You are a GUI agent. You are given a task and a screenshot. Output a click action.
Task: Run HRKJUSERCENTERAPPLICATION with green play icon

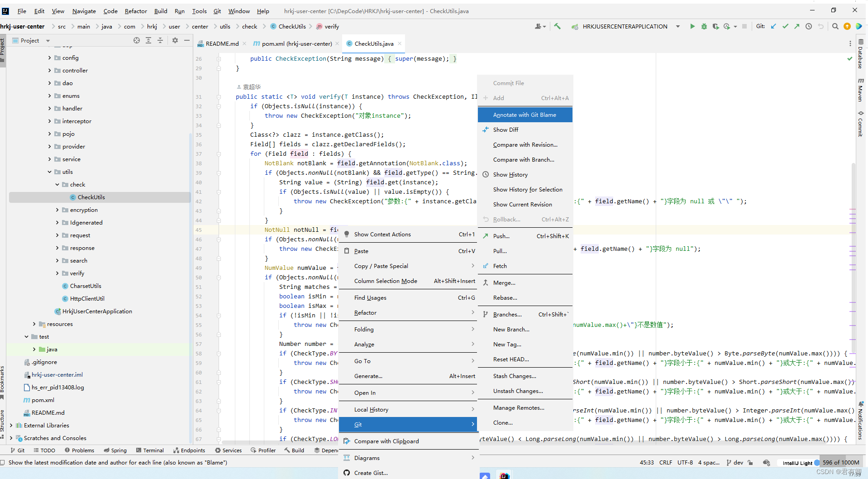pyautogui.click(x=692, y=27)
